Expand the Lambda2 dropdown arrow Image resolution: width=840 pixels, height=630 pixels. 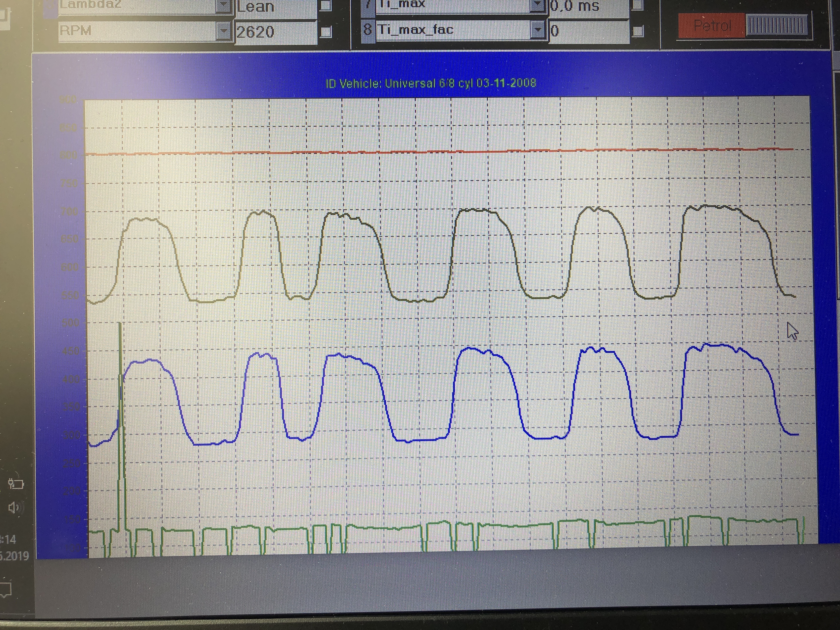224,6
